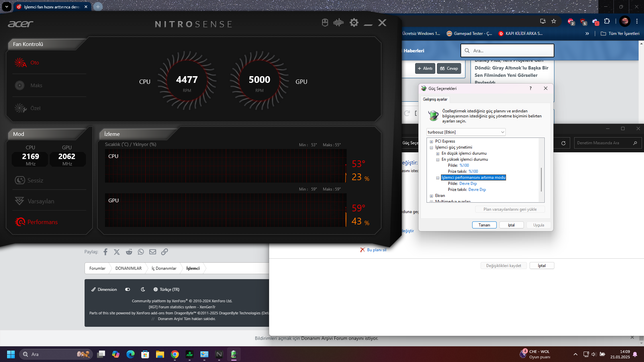Click the CPU fan RPM gauge
Image resolution: width=644 pixels, height=362 pixels.
coord(187,81)
